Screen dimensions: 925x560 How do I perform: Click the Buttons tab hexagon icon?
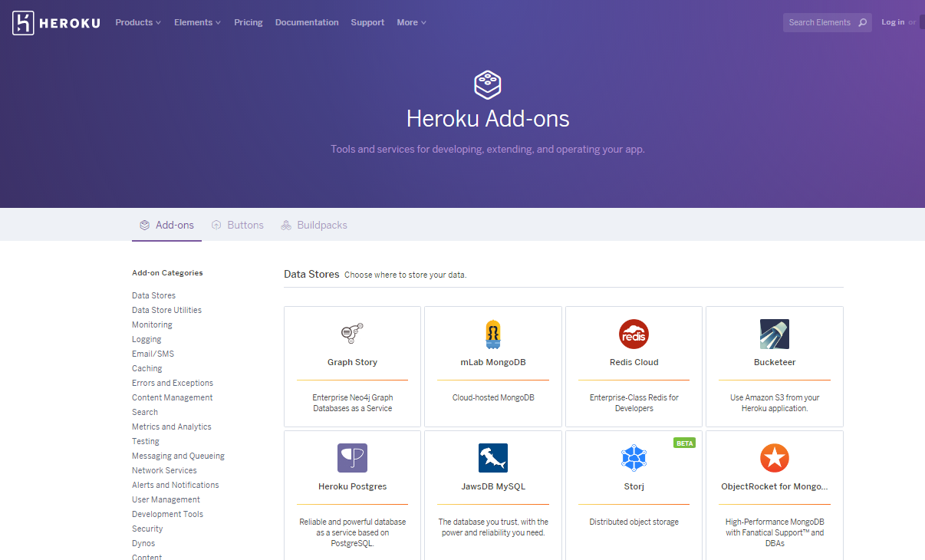[x=216, y=226]
